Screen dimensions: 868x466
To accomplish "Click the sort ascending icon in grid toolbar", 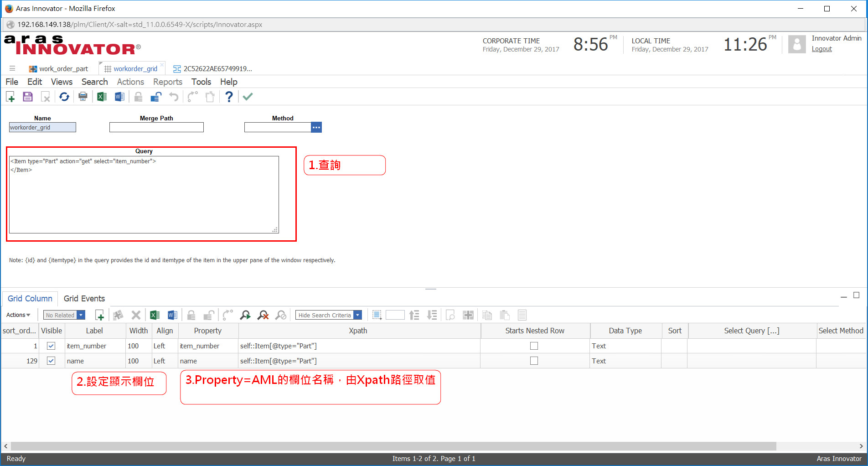I will [x=414, y=315].
